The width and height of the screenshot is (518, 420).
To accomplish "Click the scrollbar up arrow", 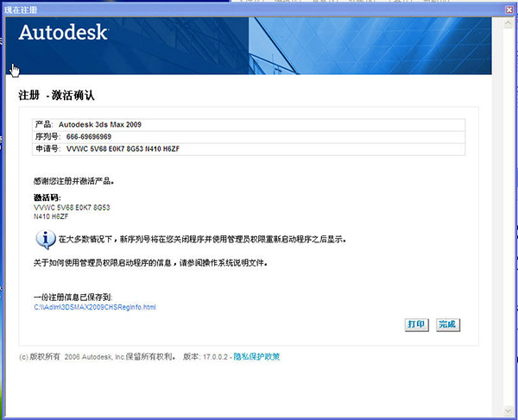I will click(x=509, y=23).
